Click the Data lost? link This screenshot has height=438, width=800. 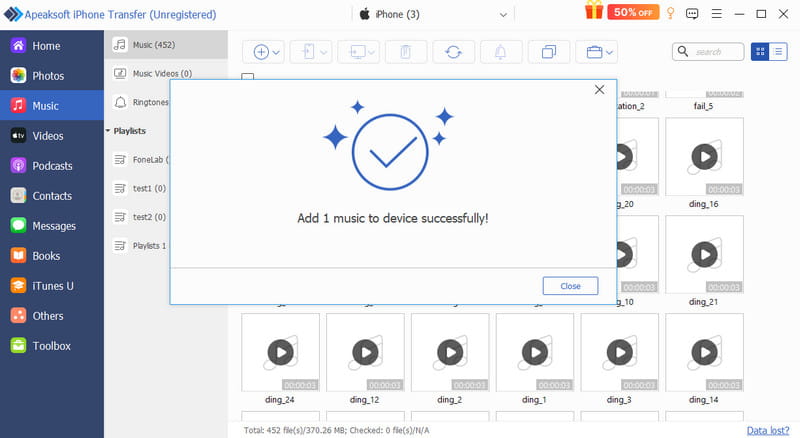click(x=768, y=430)
